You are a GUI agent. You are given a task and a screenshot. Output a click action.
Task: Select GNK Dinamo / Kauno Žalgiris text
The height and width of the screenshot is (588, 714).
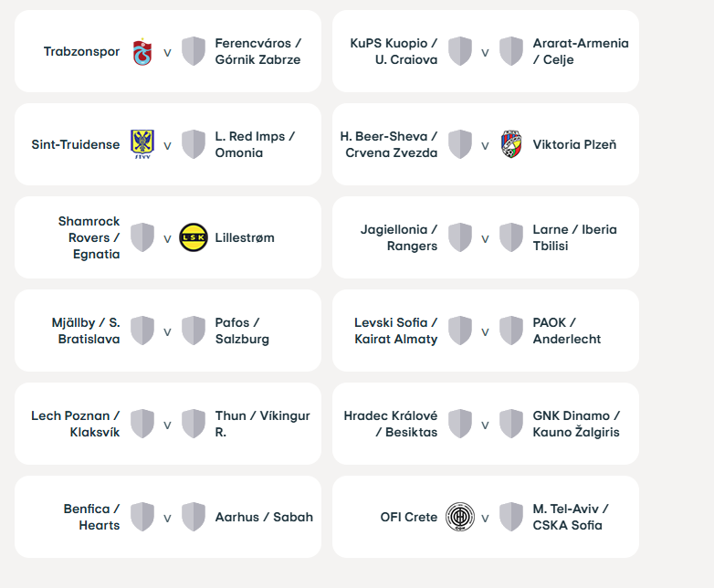[x=576, y=424]
